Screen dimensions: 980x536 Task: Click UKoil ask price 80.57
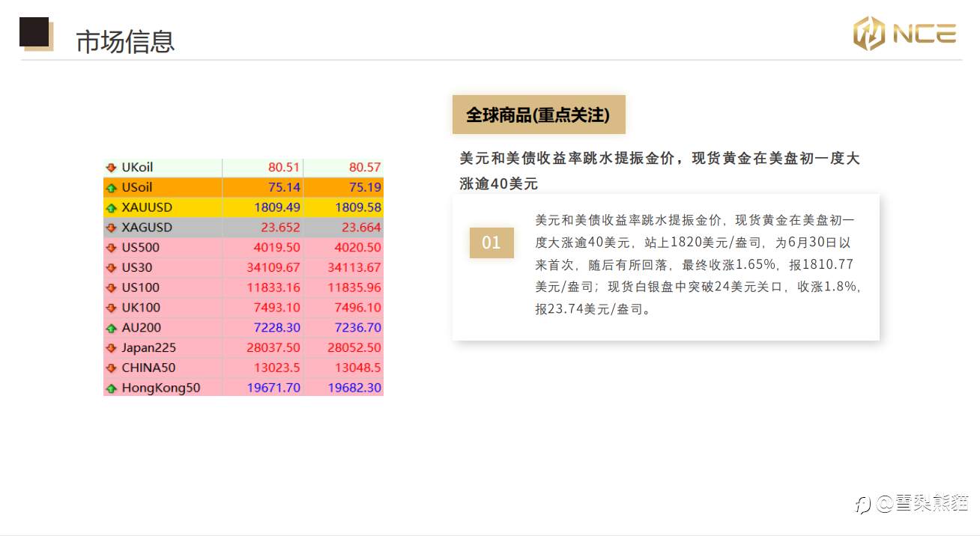click(365, 168)
